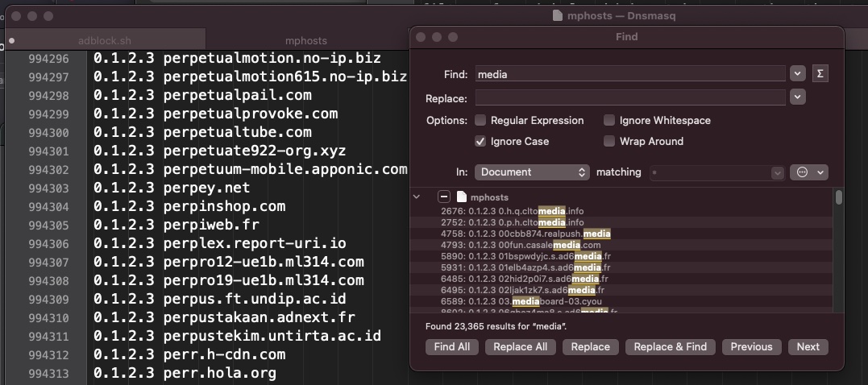Open the Find history dropdown arrow
This screenshot has height=385, width=868.
[797, 73]
